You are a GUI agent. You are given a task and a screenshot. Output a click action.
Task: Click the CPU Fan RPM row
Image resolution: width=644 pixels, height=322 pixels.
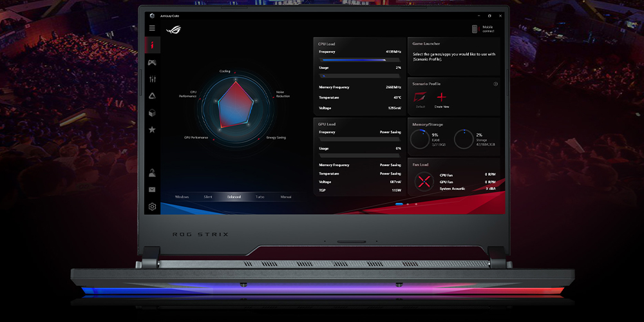(468, 175)
